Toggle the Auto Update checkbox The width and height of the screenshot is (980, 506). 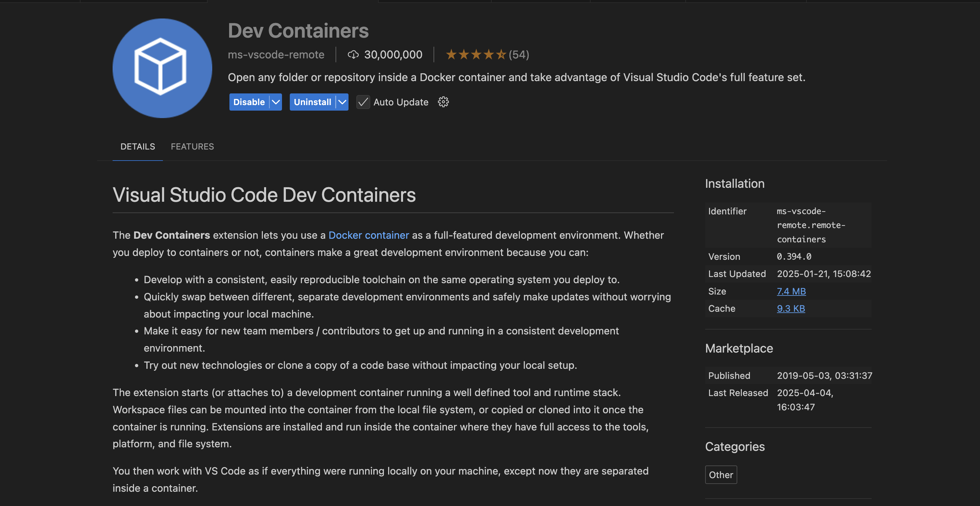coord(363,102)
